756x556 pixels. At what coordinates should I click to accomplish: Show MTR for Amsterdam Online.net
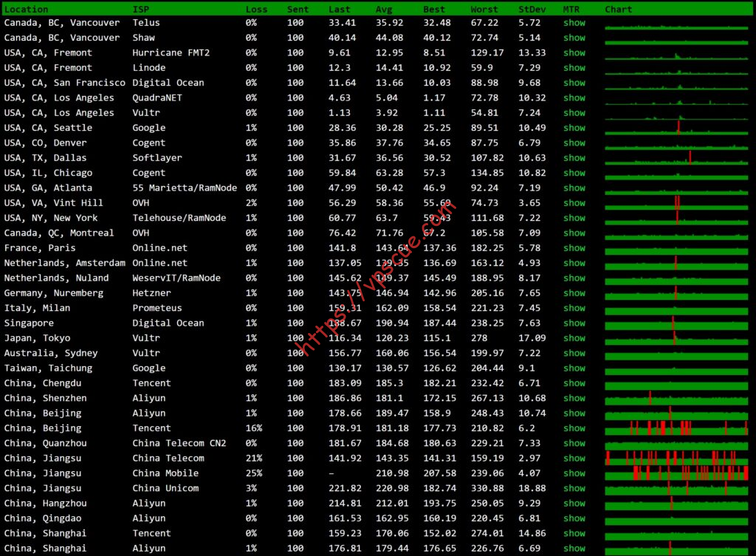click(574, 263)
